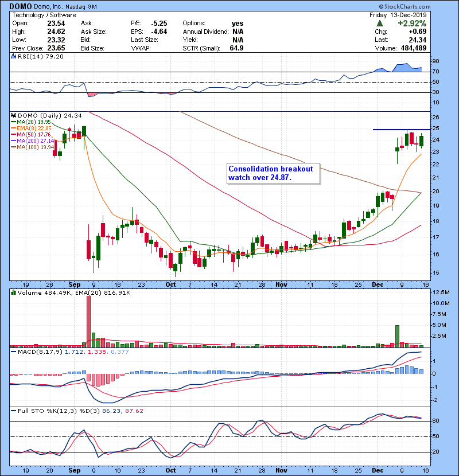The image size is (459, 476).
Task: Click the Last price 24.34 in the header
Action: pos(418,40)
